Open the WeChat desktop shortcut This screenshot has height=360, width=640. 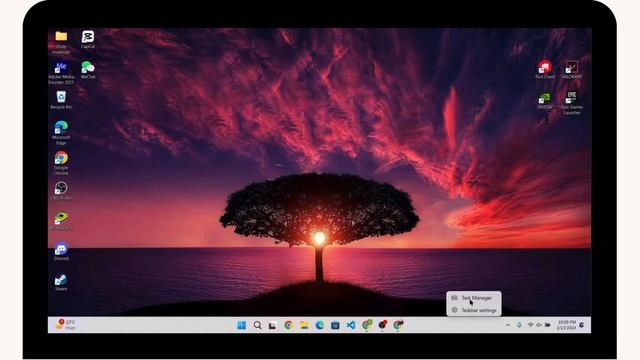[x=88, y=70]
